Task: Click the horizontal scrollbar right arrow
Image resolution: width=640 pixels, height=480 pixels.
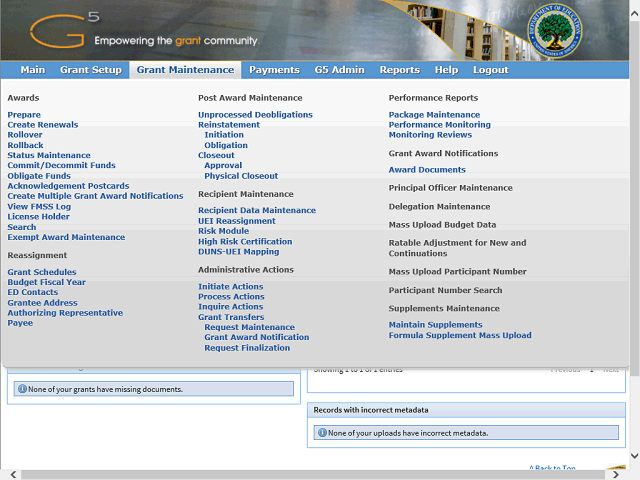Action: [x=616, y=474]
